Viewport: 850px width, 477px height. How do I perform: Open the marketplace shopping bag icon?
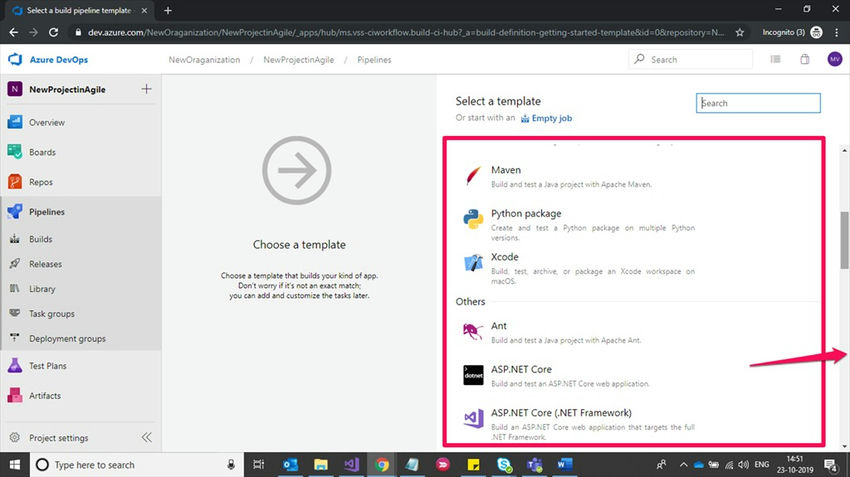click(x=805, y=59)
